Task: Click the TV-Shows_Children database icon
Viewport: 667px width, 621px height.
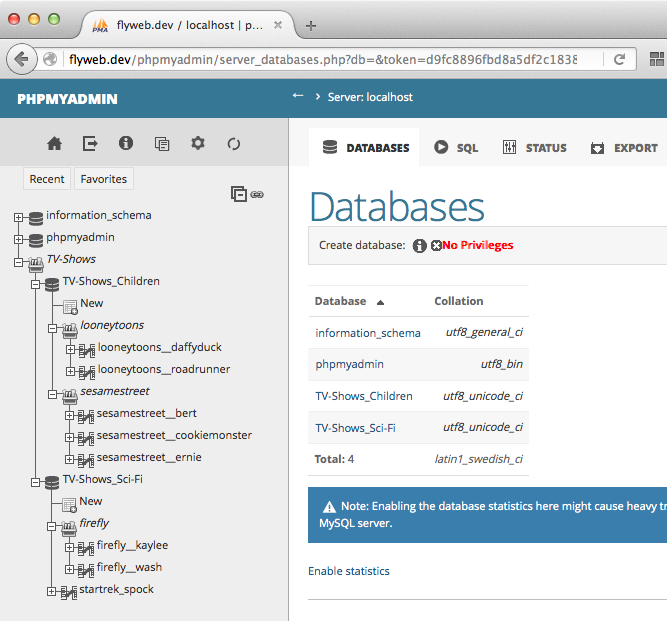Action: [x=52, y=285]
